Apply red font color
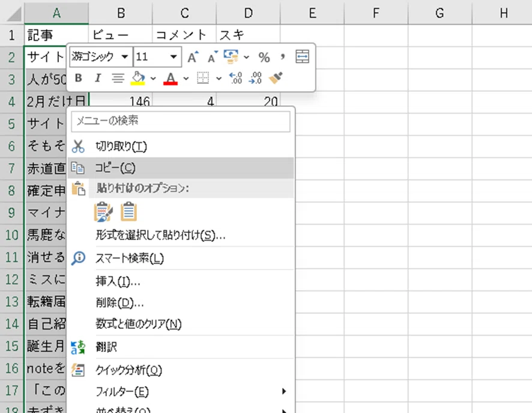Image resolution: width=532 pixels, height=413 pixels. (171, 78)
